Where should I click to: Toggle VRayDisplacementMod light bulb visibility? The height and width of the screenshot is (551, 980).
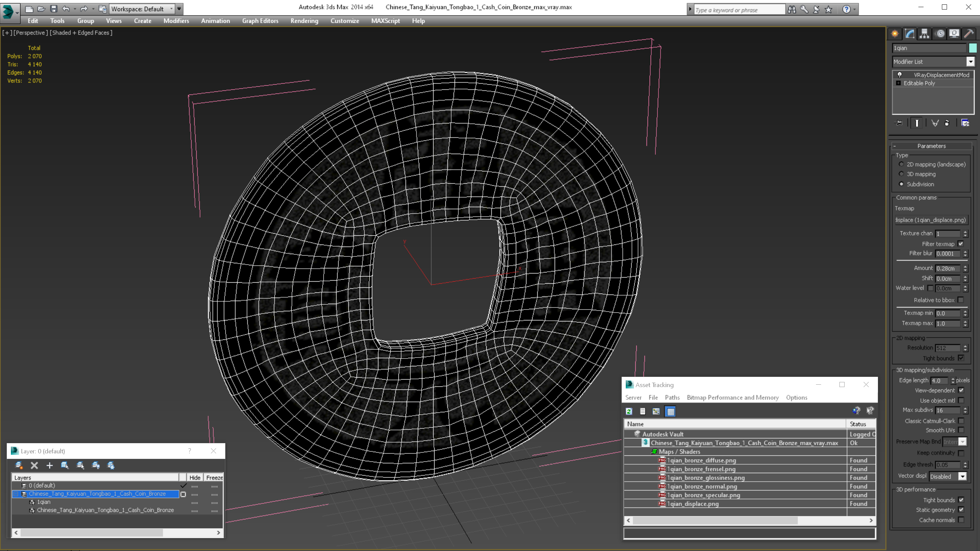900,74
